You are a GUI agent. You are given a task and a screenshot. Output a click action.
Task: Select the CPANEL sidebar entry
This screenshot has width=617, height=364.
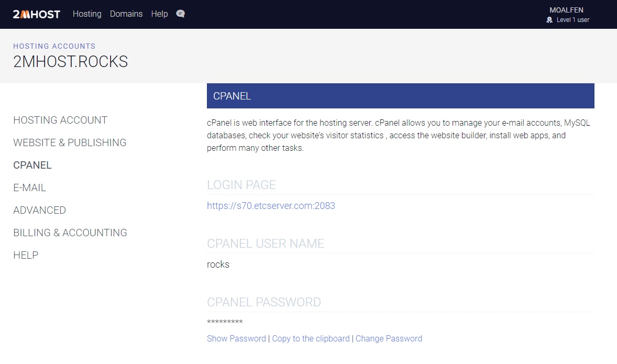pos(32,165)
